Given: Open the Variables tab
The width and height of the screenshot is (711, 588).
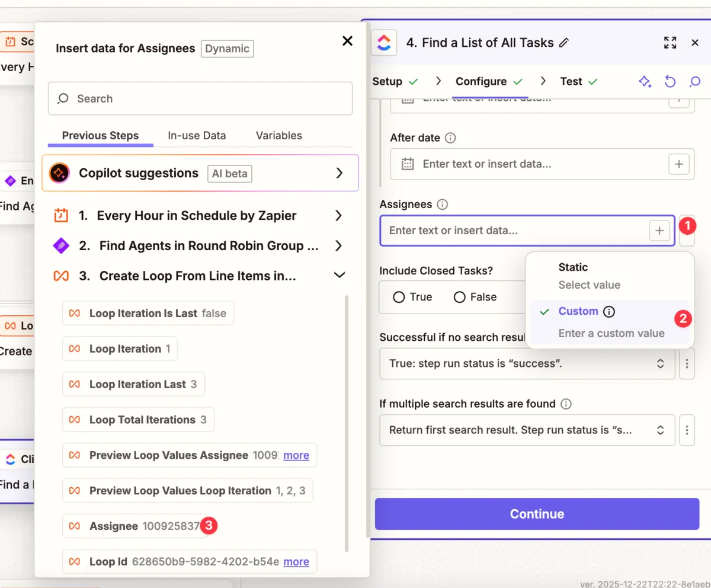Looking at the screenshot, I should (x=278, y=136).
